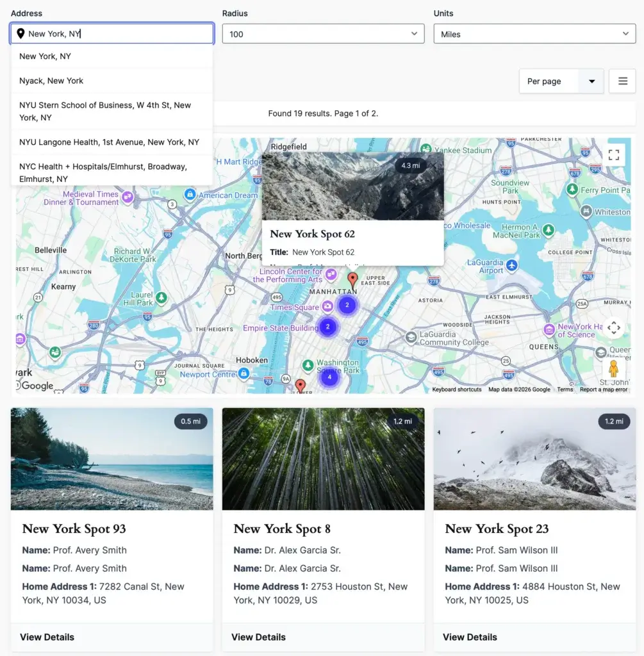Click the New York Spot 8 forest image
This screenshot has width=644, height=656.
[323, 459]
